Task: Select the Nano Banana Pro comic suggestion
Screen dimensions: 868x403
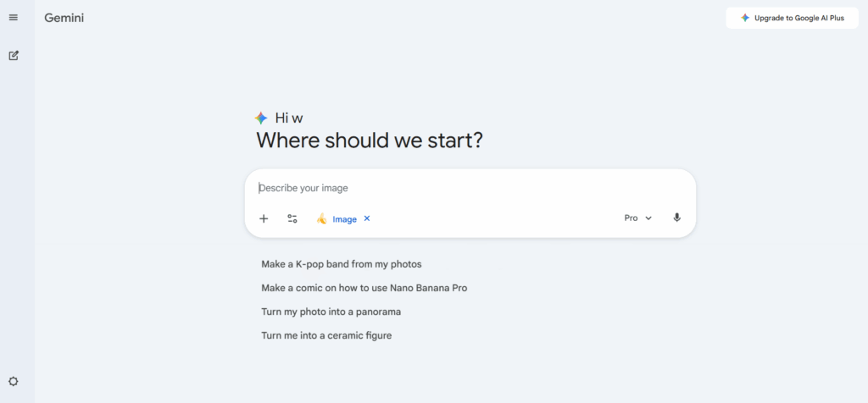Action: 364,288
